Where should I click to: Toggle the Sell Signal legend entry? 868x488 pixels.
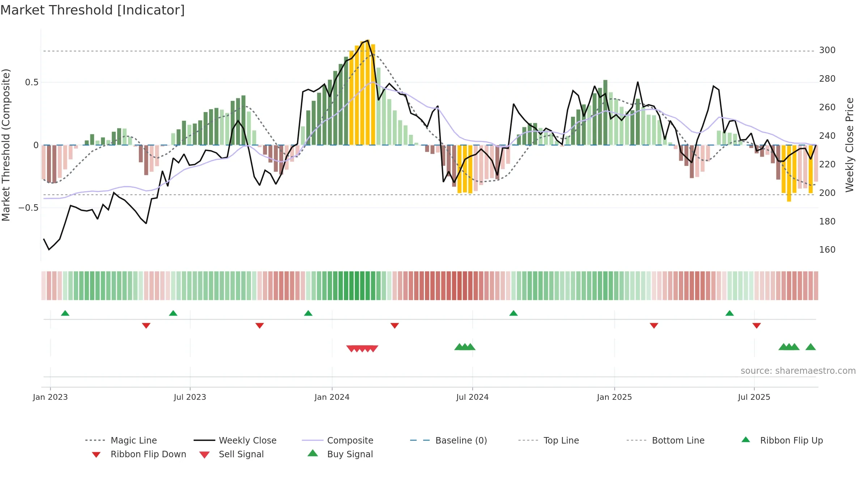(x=231, y=454)
